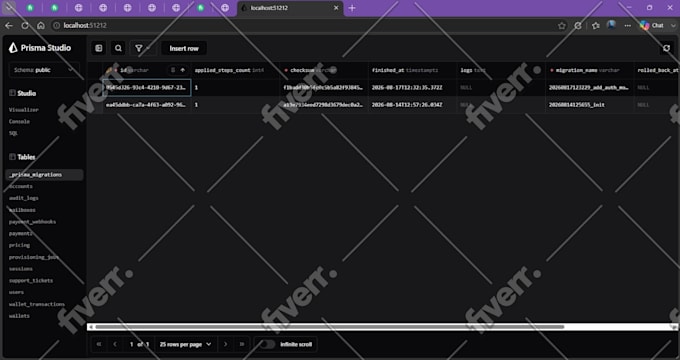Click the checksum column header
The image size is (680, 360).
point(324,70)
